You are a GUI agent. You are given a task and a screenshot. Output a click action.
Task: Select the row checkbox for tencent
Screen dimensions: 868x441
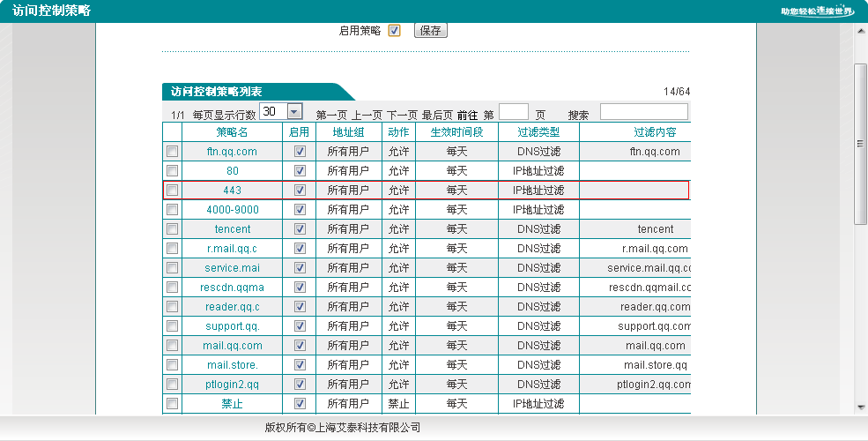172,228
